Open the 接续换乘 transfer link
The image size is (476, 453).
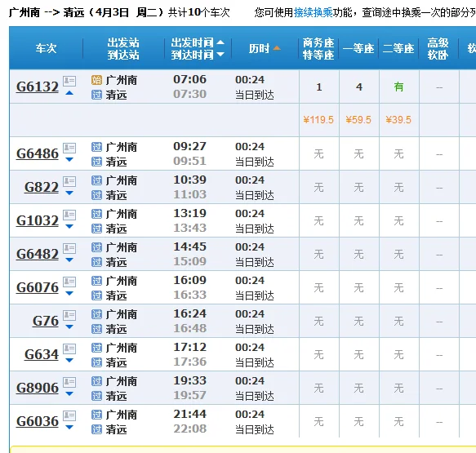click(313, 13)
